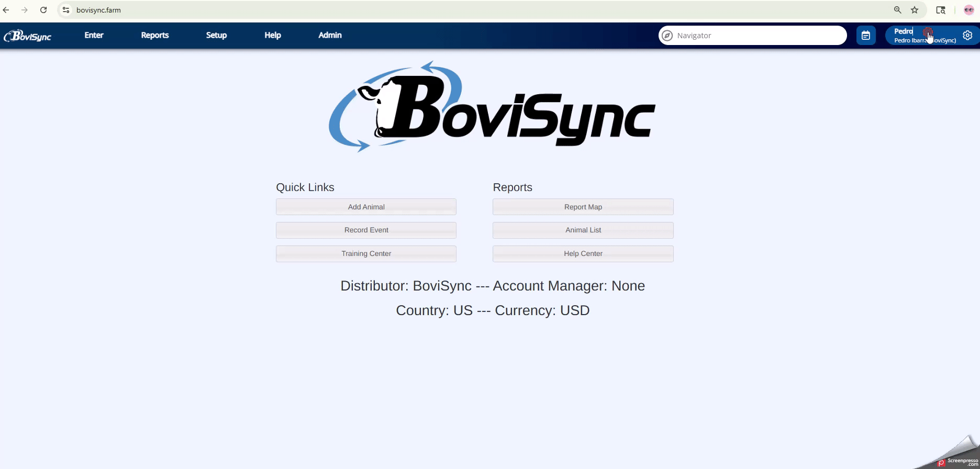Screen dimensions: 980x469
Task: Open the browser profile avatar
Action: tap(969, 10)
